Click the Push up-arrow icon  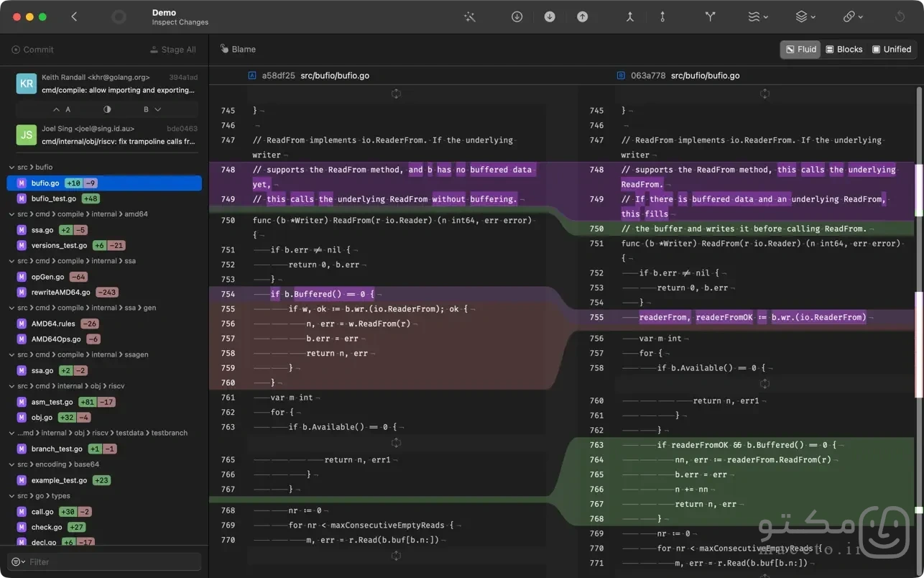click(x=583, y=17)
